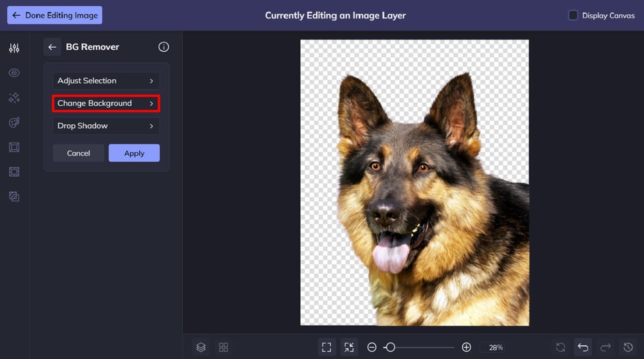
Task: Redo the last undone action
Action: tap(605, 347)
